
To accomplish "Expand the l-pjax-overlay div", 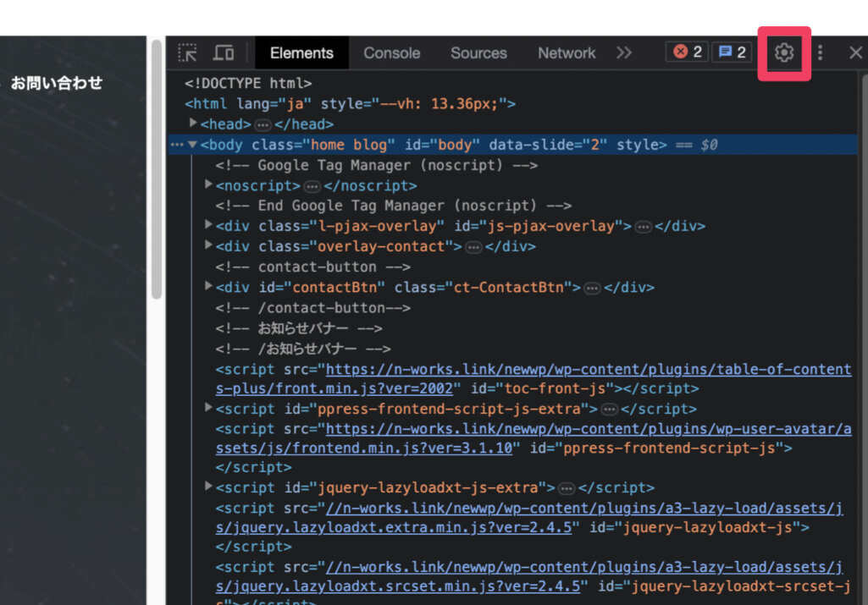I will click(210, 225).
